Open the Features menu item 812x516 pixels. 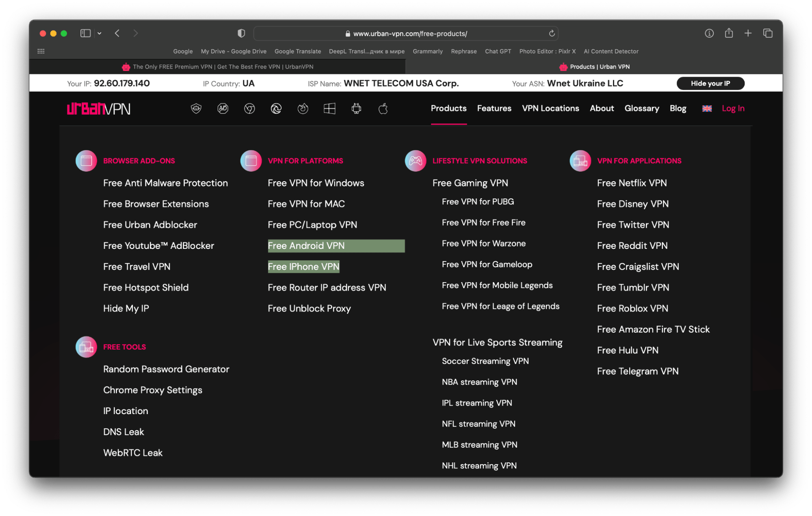(x=494, y=108)
